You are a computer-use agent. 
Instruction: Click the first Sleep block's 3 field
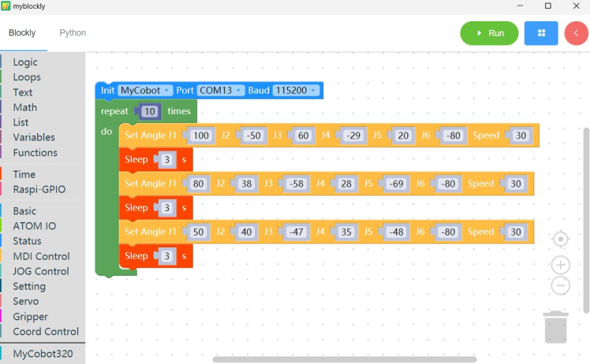click(167, 160)
